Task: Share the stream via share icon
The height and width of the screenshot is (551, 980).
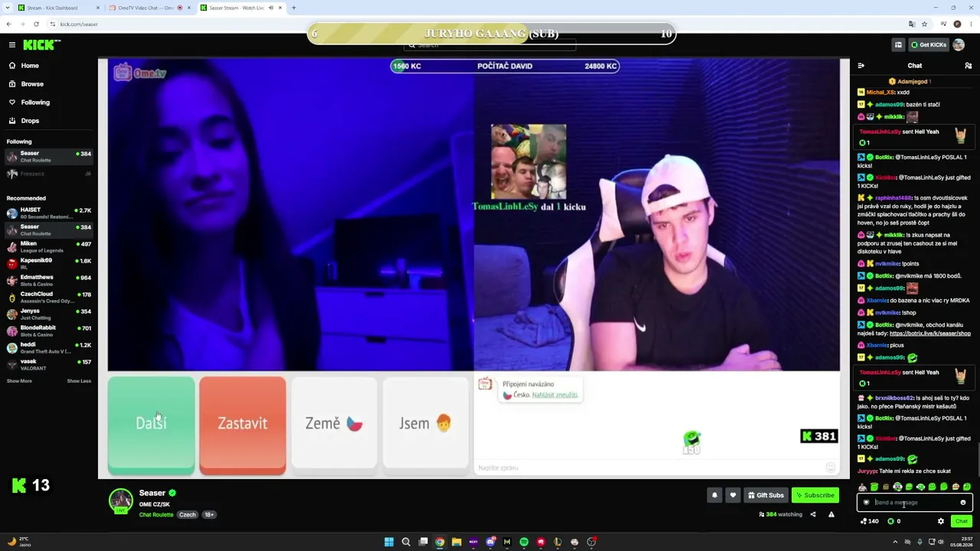Action: point(813,514)
